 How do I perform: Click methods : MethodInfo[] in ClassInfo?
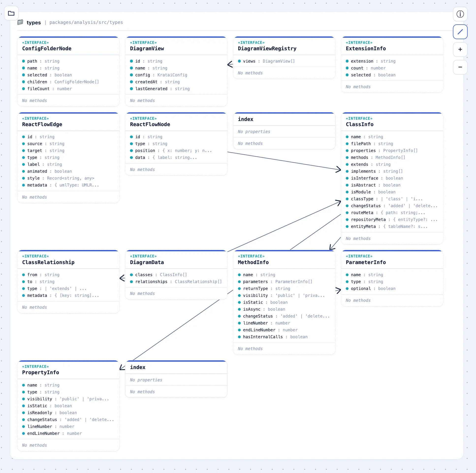(x=376, y=157)
